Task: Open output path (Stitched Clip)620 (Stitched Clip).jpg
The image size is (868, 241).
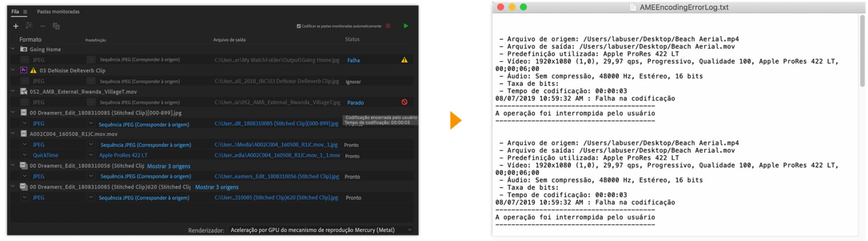Action: [x=276, y=198]
